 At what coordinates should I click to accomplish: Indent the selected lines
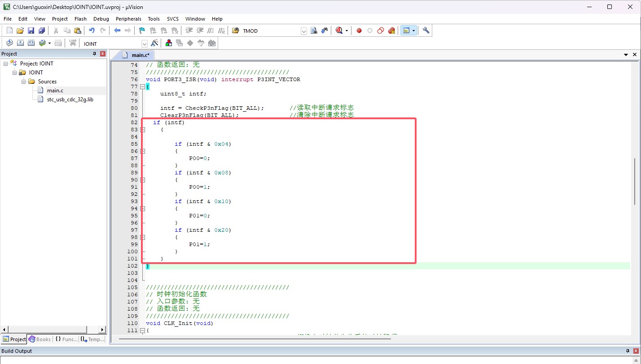(x=189, y=30)
